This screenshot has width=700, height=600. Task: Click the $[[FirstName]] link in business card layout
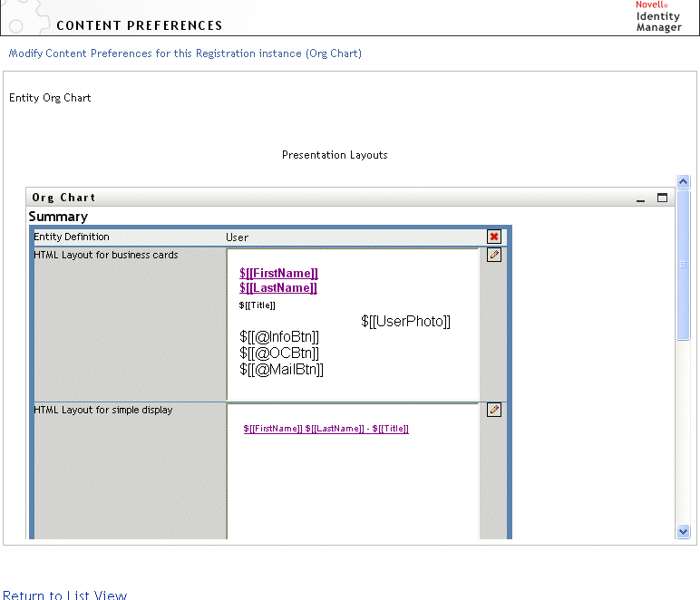(278, 273)
